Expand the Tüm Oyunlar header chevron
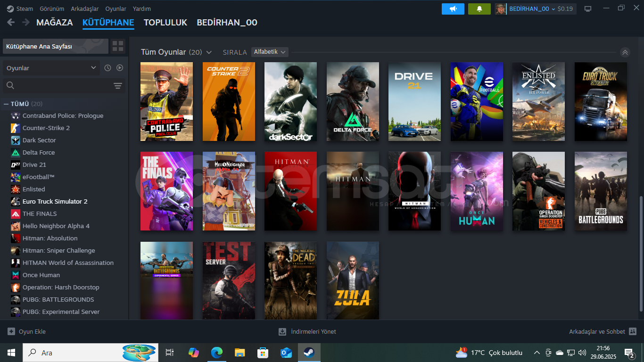 pos(209,52)
